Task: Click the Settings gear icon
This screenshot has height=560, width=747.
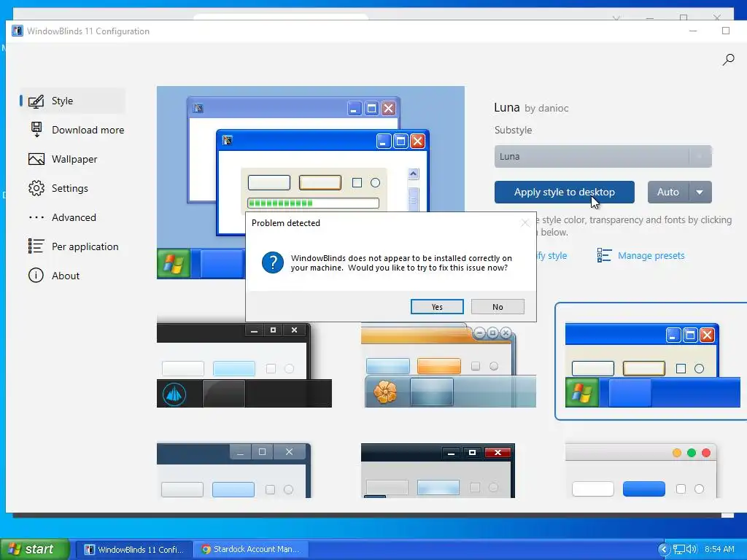Action: (x=36, y=188)
